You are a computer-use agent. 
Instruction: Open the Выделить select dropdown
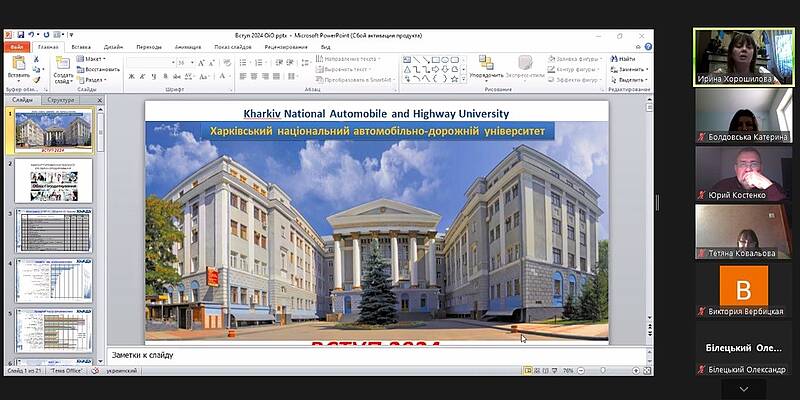[x=630, y=80]
